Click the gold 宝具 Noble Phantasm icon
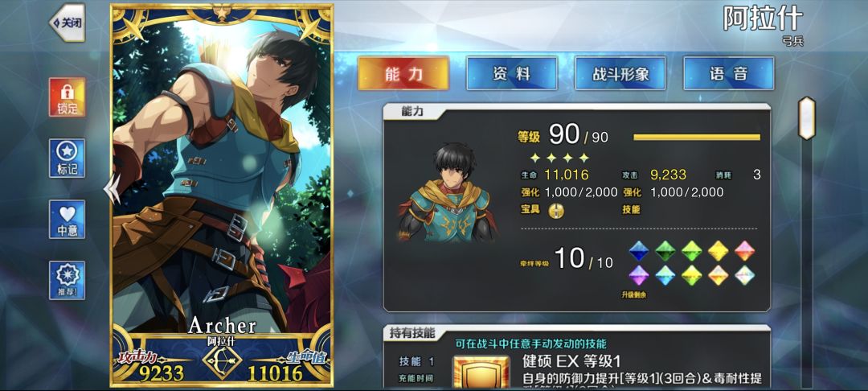 (555, 211)
